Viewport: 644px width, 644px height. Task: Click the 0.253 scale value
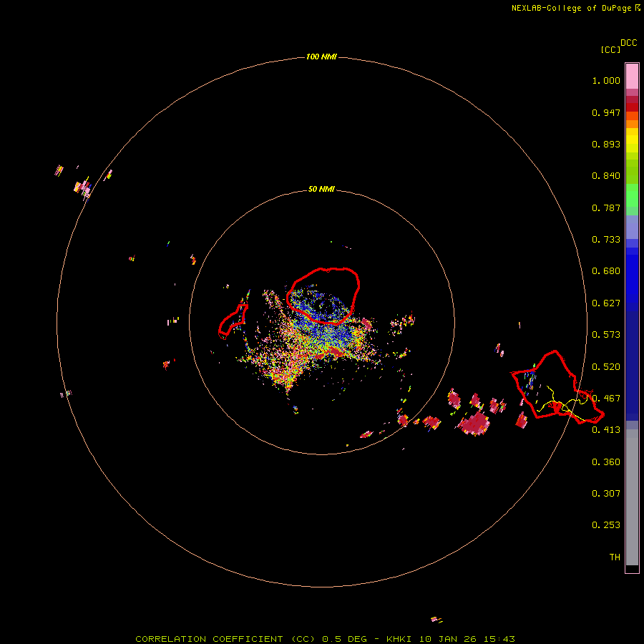[606, 525]
